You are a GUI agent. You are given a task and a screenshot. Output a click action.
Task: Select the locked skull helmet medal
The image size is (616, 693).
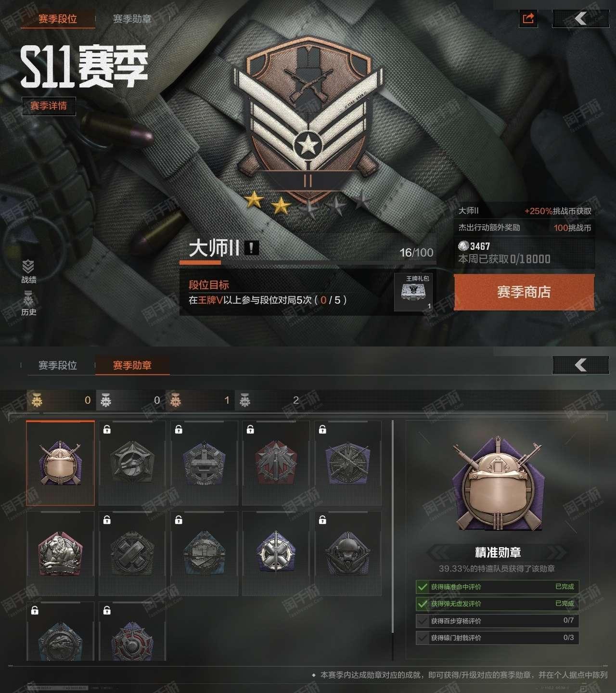pos(347,553)
